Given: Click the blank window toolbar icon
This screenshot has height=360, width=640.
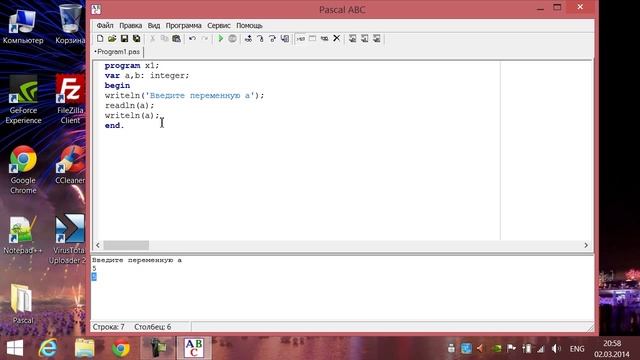Looking at the screenshot, I should coord(312,38).
